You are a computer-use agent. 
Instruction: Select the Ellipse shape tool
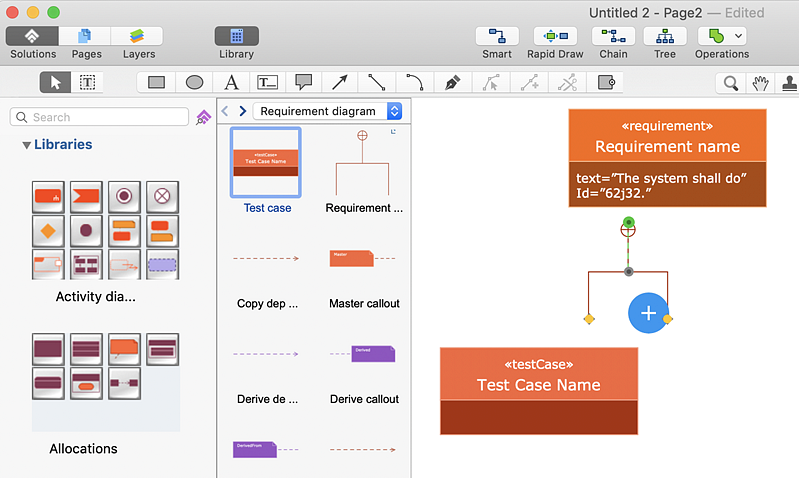(x=194, y=82)
